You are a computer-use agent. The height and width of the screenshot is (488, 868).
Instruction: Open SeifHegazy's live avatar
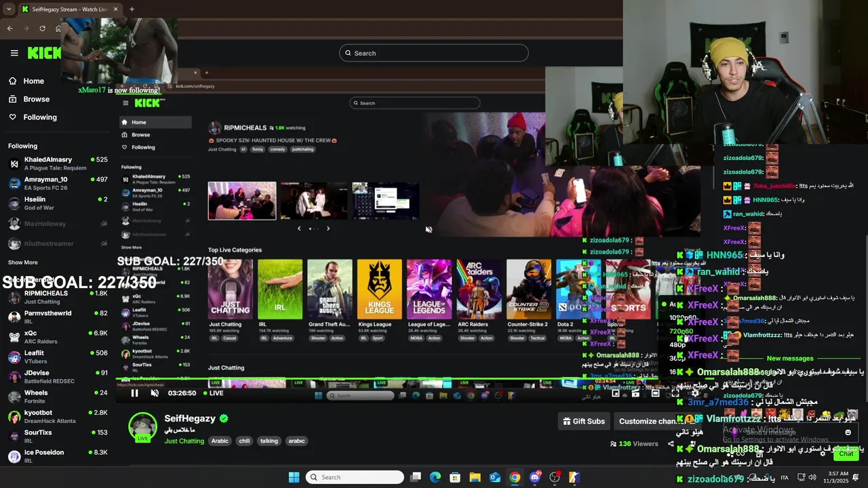143,427
